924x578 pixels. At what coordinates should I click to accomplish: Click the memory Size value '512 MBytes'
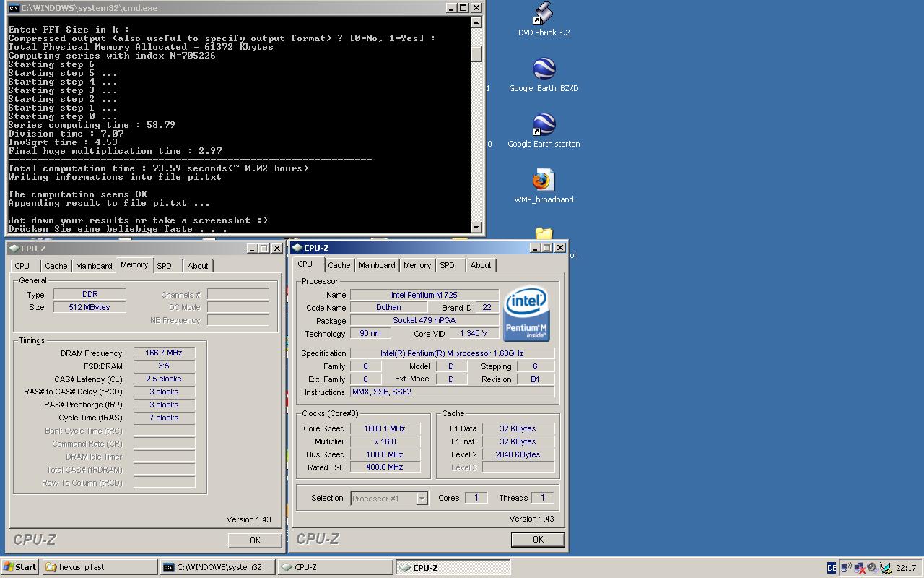click(x=90, y=307)
